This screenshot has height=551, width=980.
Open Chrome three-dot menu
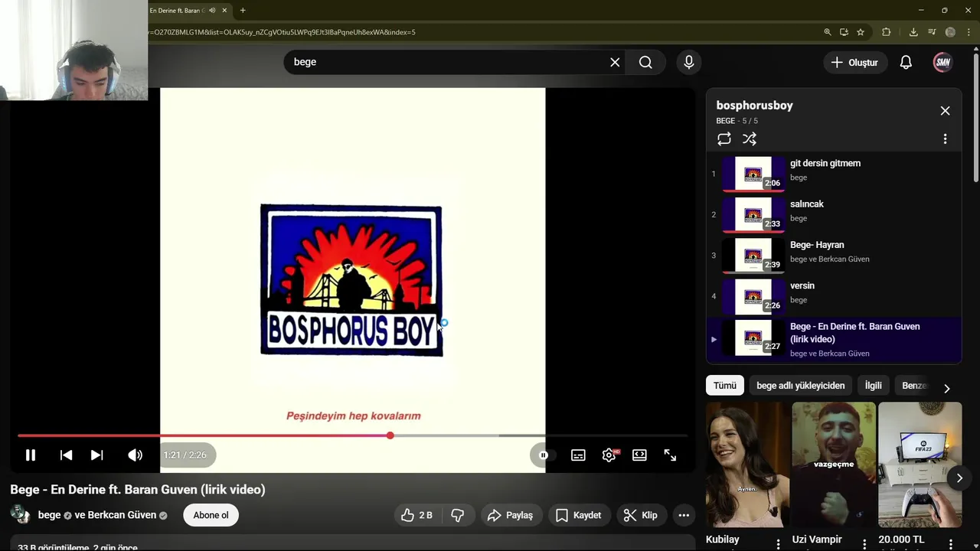(x=969, y=32)
